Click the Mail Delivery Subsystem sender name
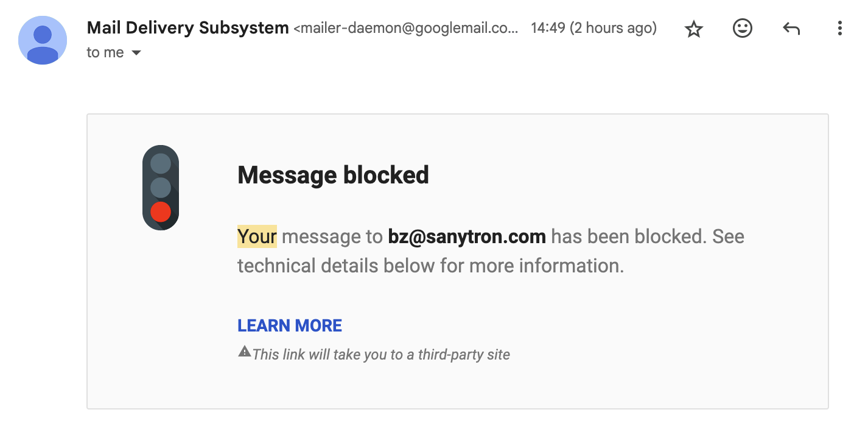Viewport: 868px width, 429px height. point(187,27)
